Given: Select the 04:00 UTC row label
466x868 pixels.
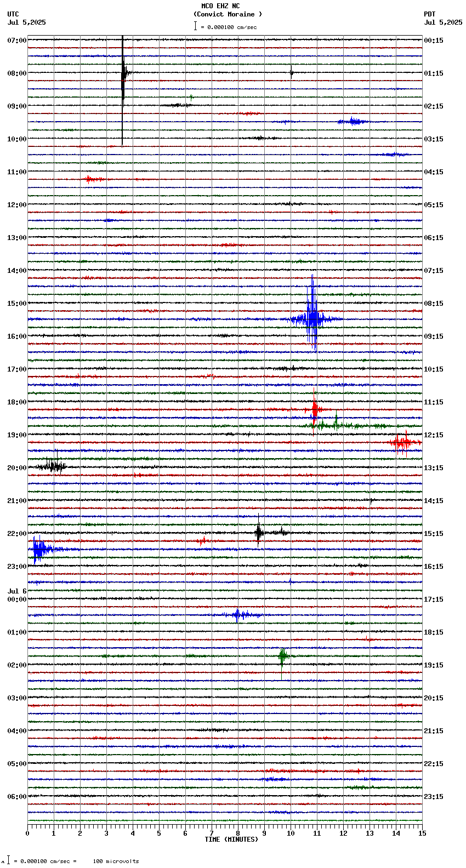Looking at the screenshot, I should coord(17,731).
